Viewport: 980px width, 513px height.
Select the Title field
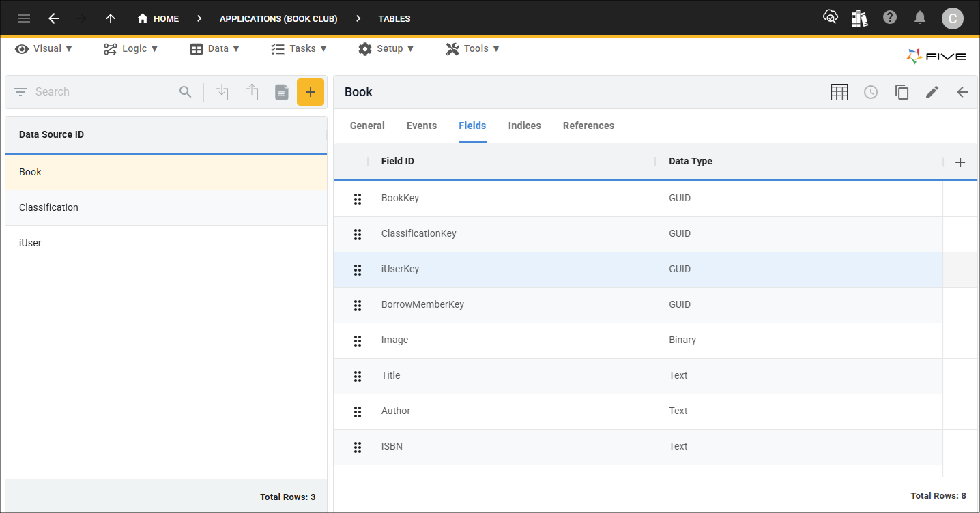(x=390, y=375)
